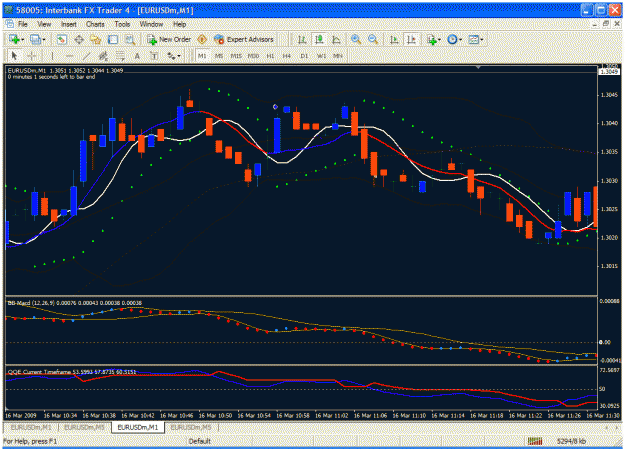Click the QQE Current Timeframe indicator label
Image resolution: width=625 pixels, height=449 pixels.
(72, 372)
